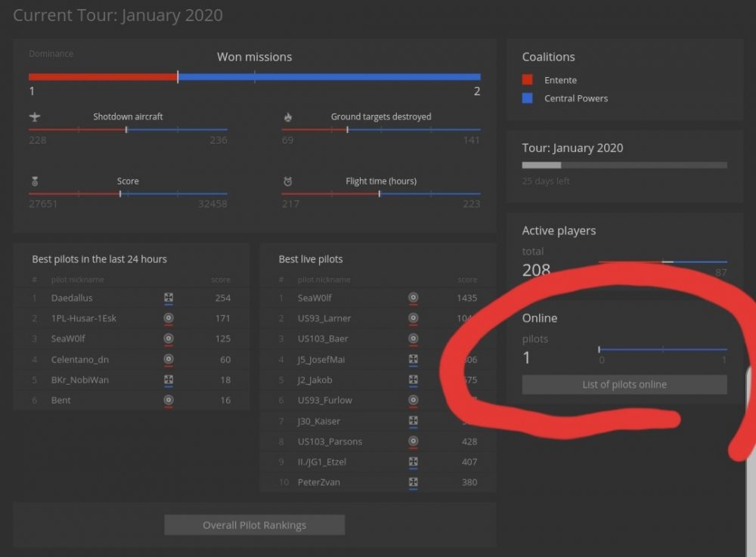This screenshot has height=557, width=756.
Task: Open the List of pilots online
Action: pyautogui.click(x=624, y=385)
